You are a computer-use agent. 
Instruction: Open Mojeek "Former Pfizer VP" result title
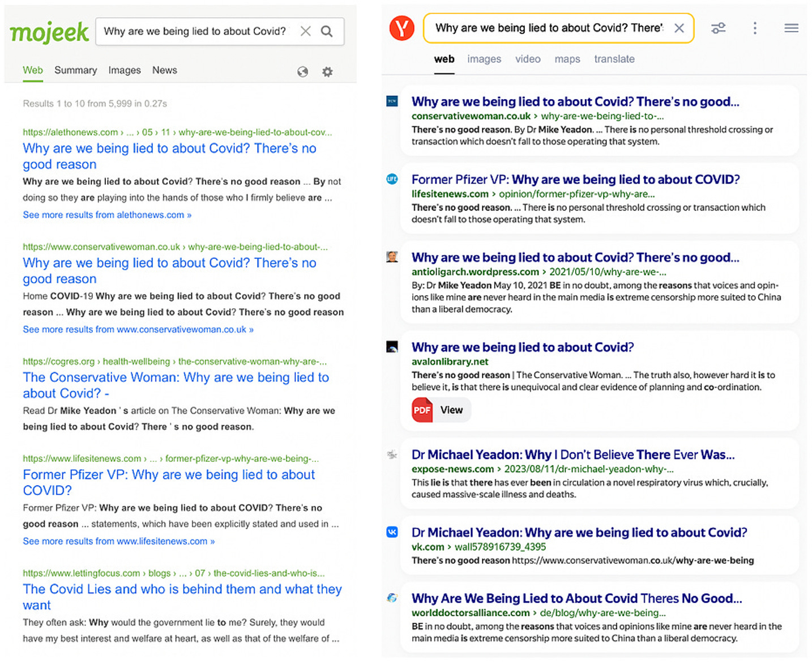click(x=169, y=482)
